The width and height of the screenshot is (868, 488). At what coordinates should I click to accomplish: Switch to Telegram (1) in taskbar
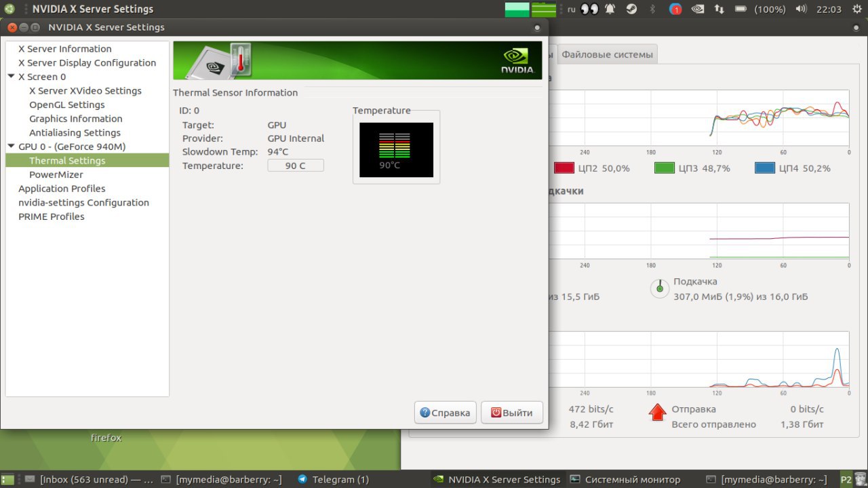click(334, 479)
